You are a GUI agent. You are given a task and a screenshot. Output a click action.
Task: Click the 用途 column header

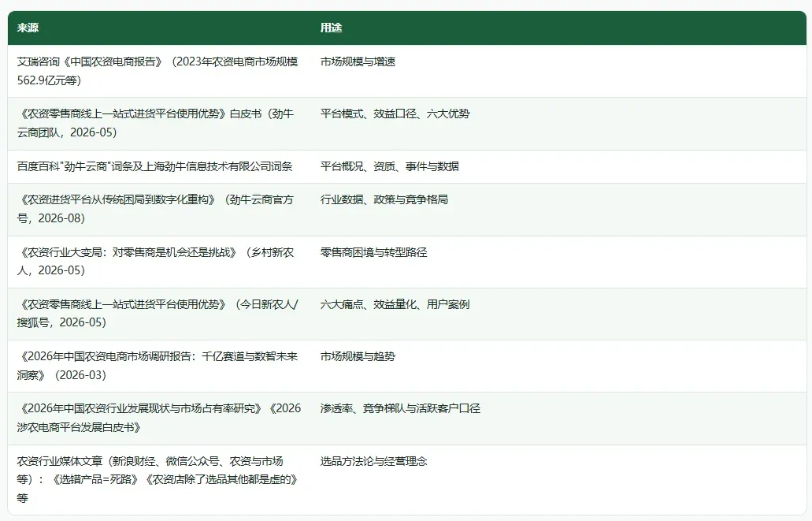(x=558, y=28)
